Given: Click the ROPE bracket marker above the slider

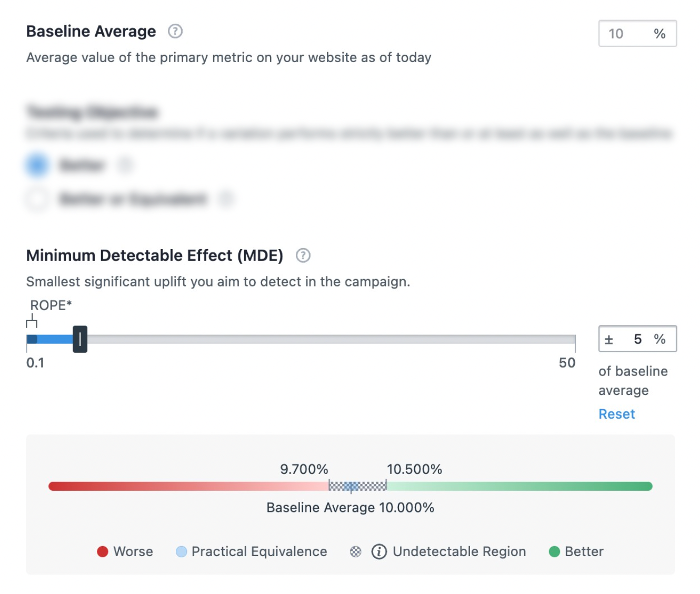Looking at the screenshot, I should click(x=32, y=321).
